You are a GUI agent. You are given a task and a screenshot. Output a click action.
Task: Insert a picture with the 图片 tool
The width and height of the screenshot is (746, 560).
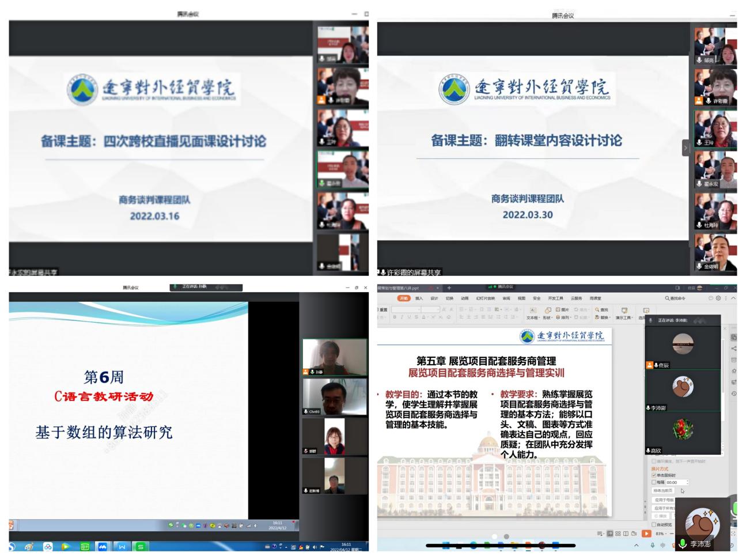click(562, 310)
